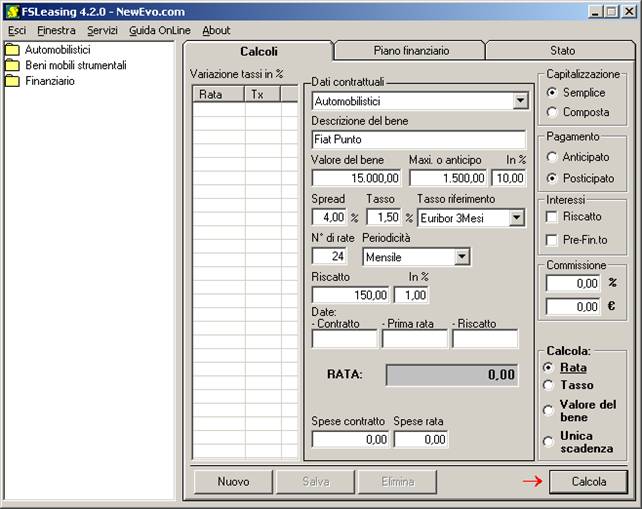
Task: Select Rata under Calcola
Action: [x=548, y=368]
